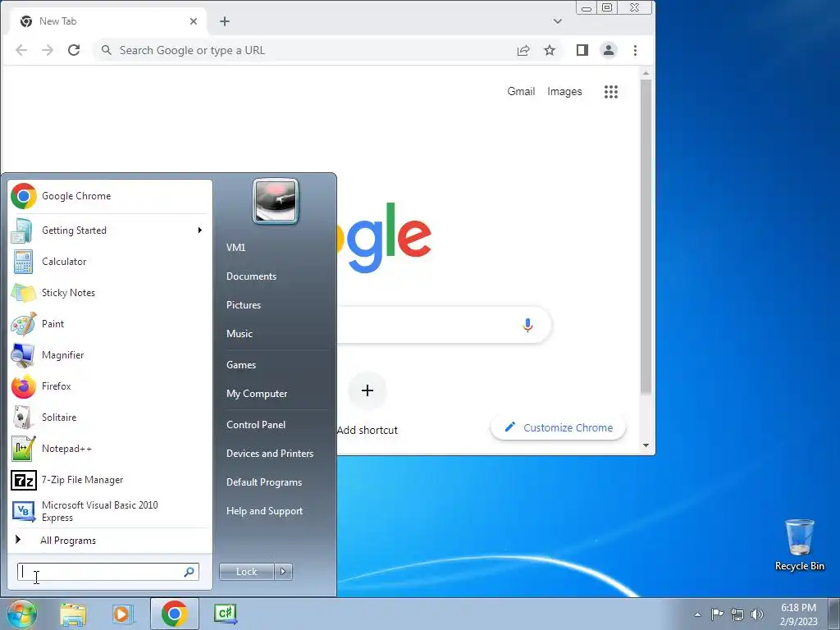Open the Recycle Bin on desktop
840x630 pixels.
[x=799, y=545]
